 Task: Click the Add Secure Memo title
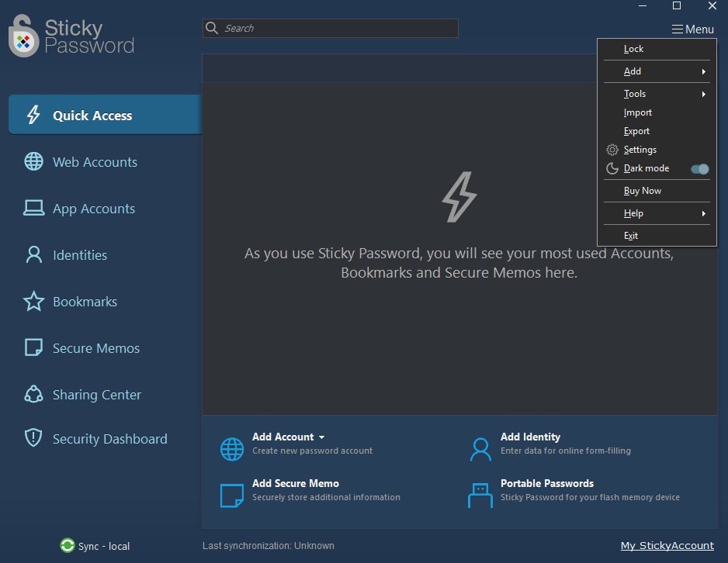(x=295, y=483)
